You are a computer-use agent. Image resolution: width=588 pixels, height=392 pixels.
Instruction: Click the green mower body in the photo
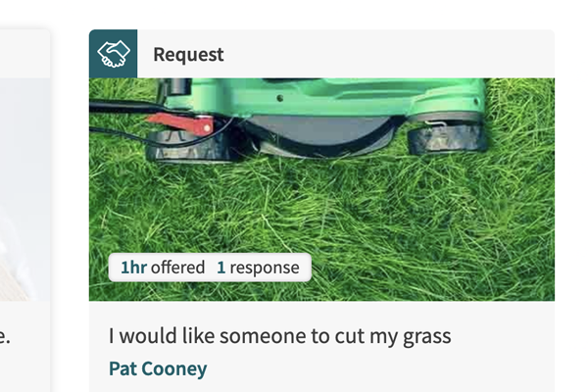pos(326,98)
